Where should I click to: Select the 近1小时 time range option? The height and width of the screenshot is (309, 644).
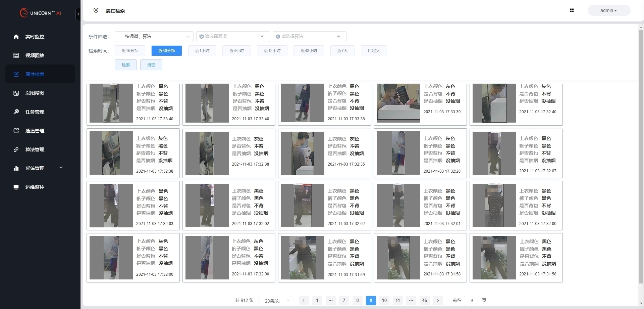pyautogui.click(x=202, y=51)
